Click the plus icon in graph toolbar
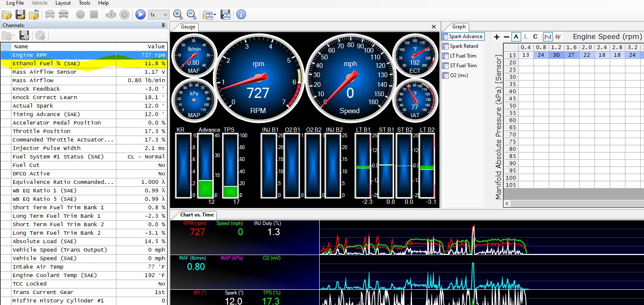The height and width of the screenshot is (305, 644). [497, 37]
